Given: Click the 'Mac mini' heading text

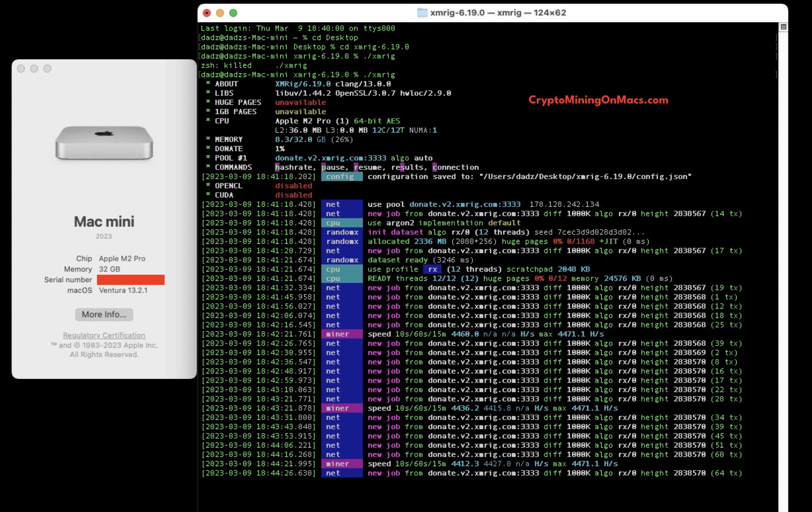Looking at the screenshot, I should pyautogui.click(x=104, y=222).
